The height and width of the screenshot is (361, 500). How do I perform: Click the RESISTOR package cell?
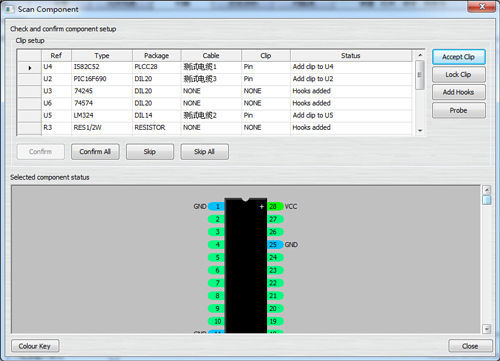[157, 128]
